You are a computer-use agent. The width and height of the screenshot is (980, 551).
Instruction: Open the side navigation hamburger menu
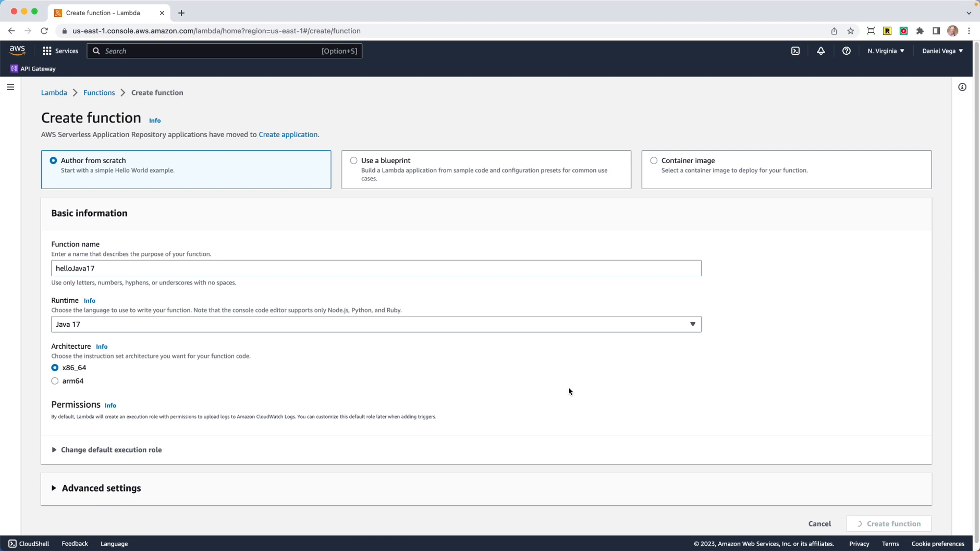[x=10, y=87]
